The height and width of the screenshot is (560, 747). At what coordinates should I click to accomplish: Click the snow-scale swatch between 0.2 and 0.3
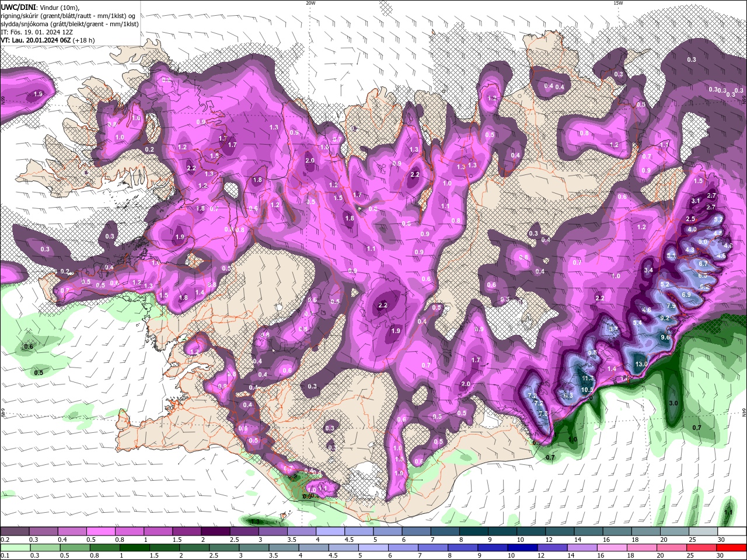tap(15, 531)
